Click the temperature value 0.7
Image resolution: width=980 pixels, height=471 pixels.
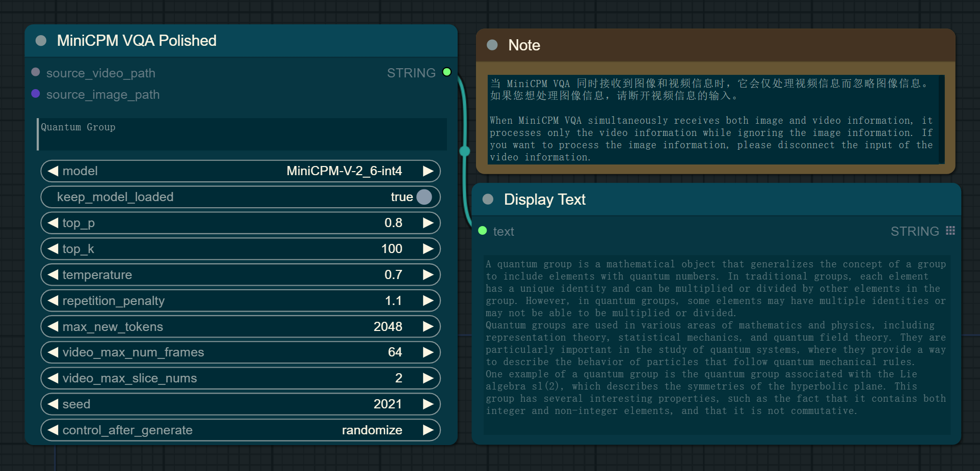[x=393, y=275]
